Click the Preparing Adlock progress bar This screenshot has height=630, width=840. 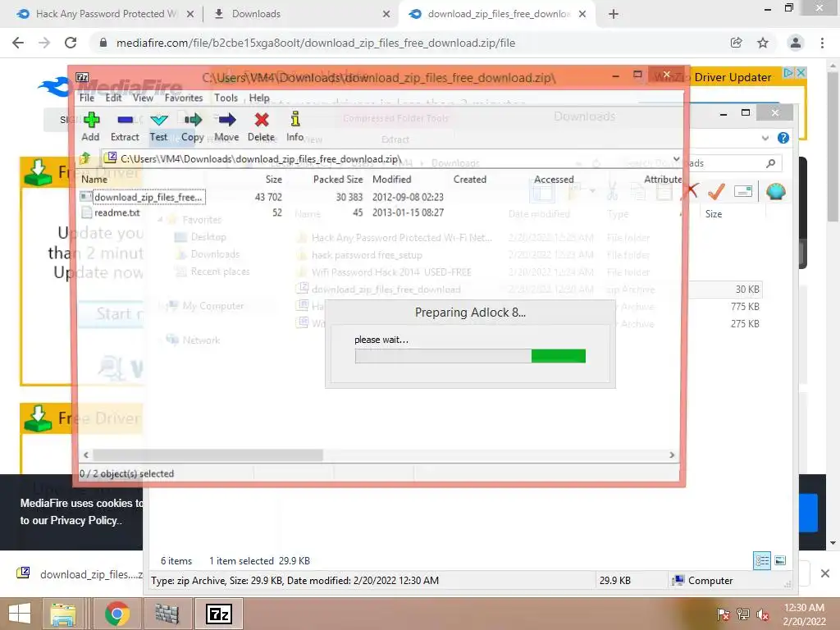pyautogui.click(x=470, y=356)
